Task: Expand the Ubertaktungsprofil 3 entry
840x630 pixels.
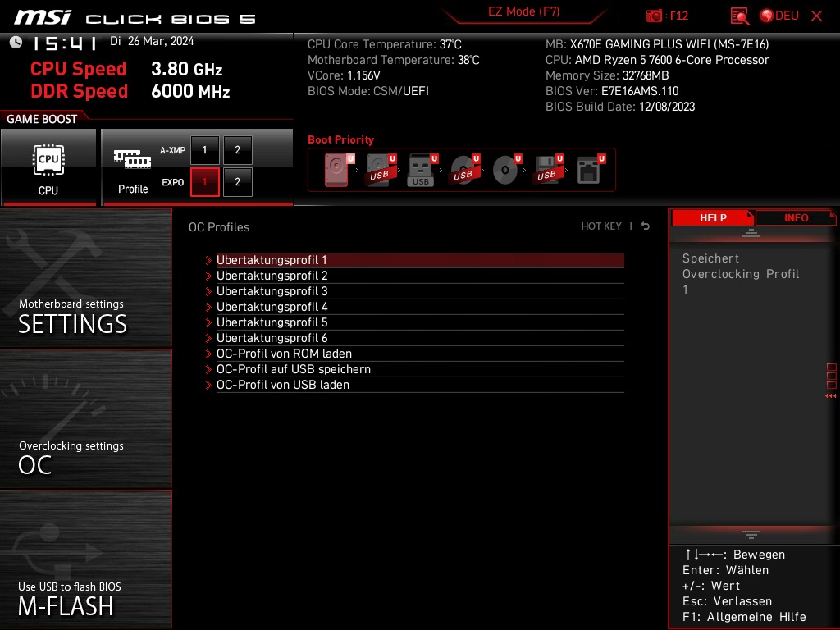Action: (272, 290)
